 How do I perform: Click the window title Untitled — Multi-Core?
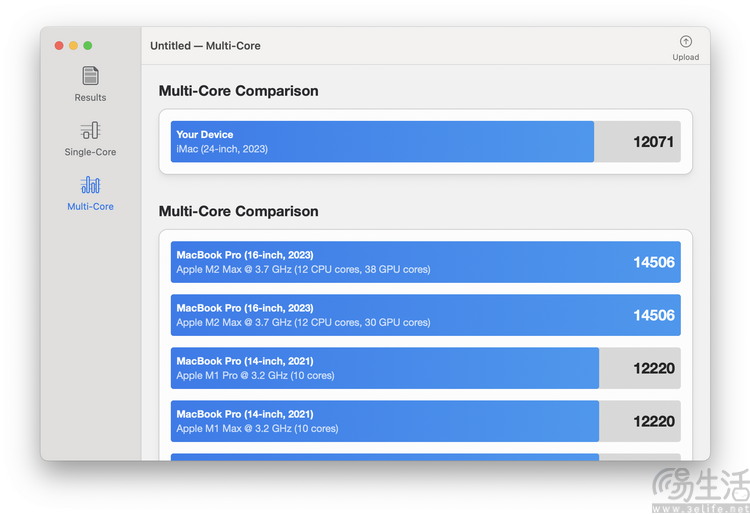click(205, 46)
